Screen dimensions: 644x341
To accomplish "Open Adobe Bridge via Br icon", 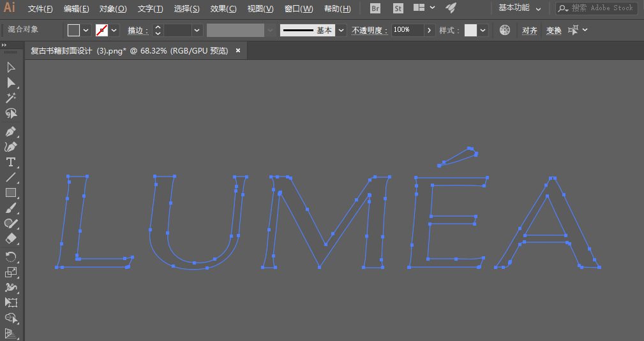I will (x=375, y=9).
